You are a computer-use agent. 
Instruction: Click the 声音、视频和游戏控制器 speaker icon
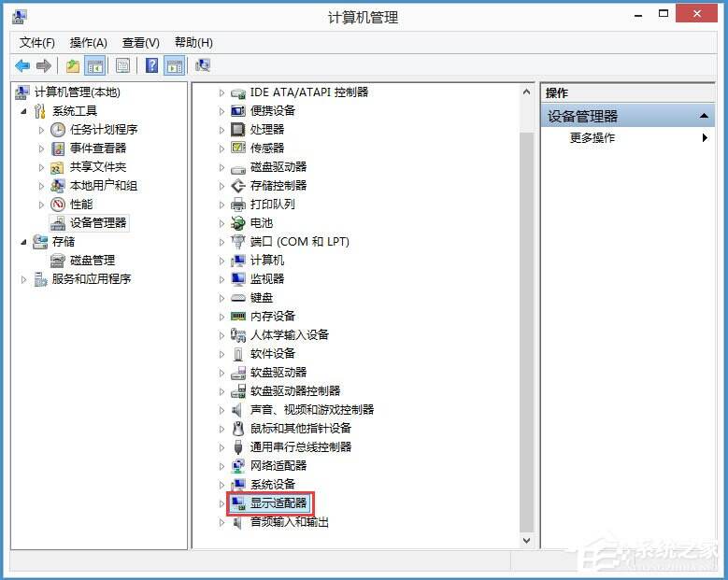click(x=237, y=410)
